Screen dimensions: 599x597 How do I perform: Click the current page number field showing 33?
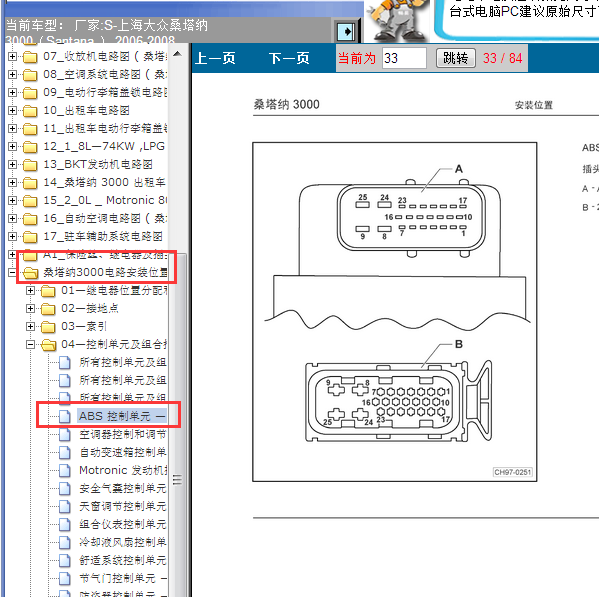click(x=404, y=58)
